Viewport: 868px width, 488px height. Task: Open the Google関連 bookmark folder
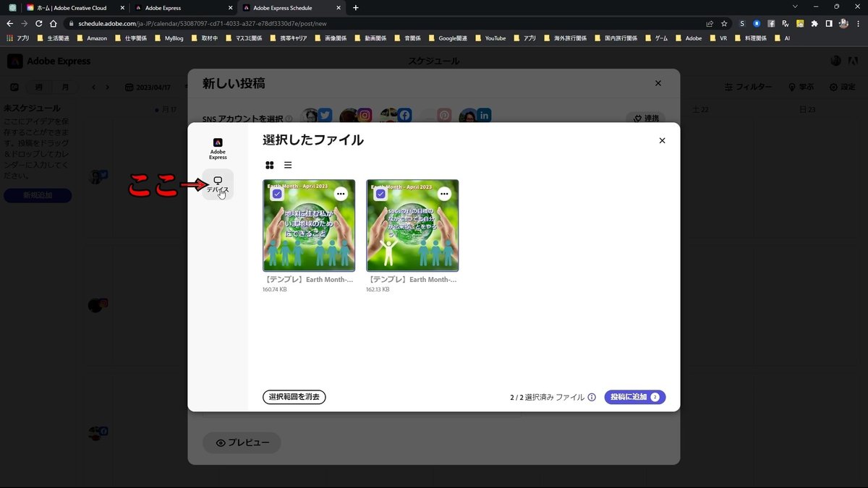pyautogui.click(x=448, y=38)
